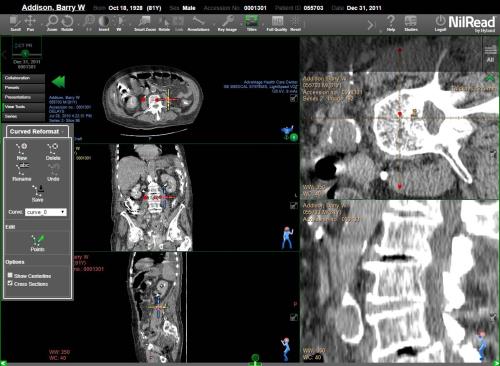Screen dimensions: 500x366
Task: Toggle Full Quality rendering
Action: pos(277,23)
